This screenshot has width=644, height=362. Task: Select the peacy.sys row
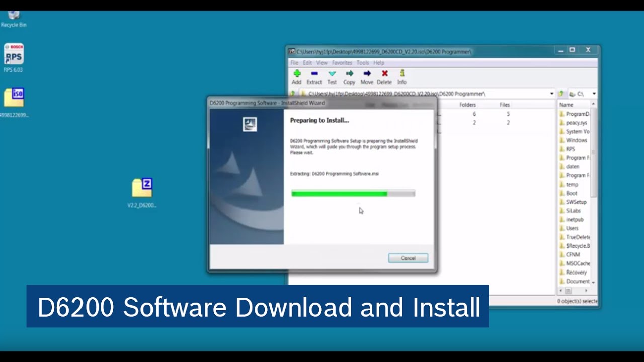coord(574,123)
